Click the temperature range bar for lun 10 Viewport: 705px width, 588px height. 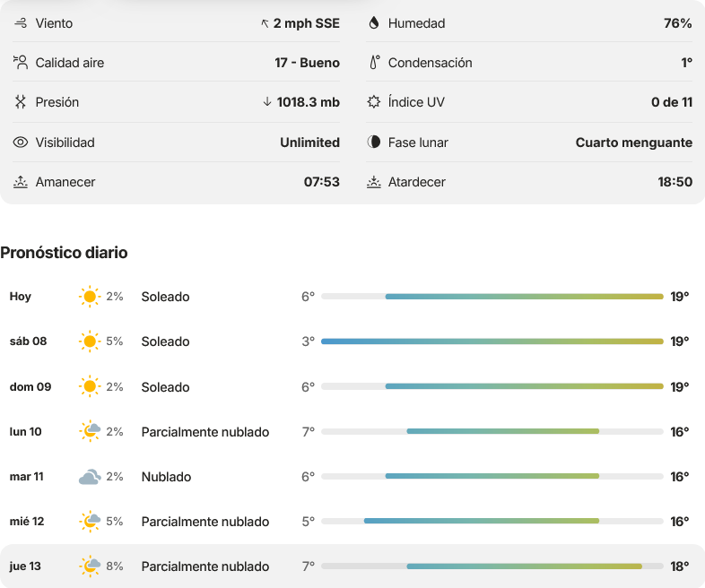click(x=492, y=431)
